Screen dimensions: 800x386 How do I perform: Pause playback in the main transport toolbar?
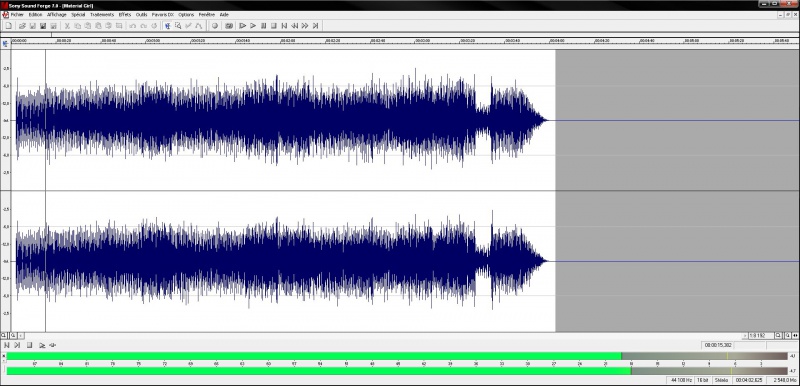tap(263, 25)
